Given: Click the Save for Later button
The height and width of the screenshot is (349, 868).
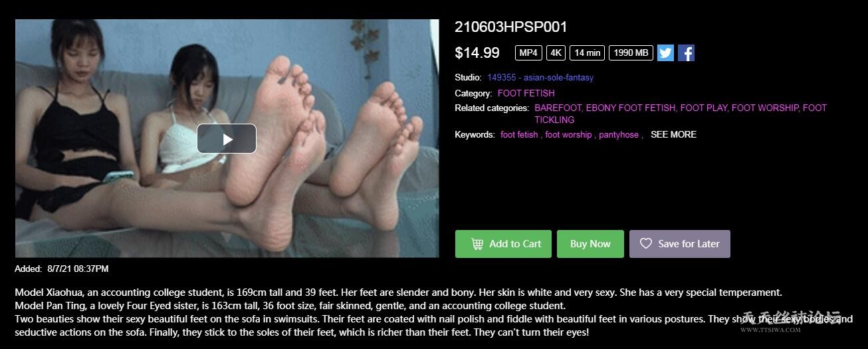Looking at the screenshot, I should click(680, 244).
